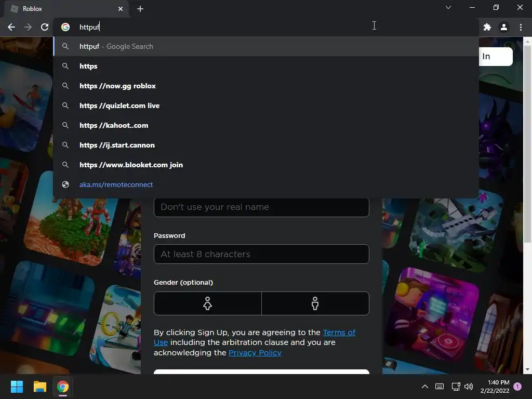Image resolution: width=532 pixels, height=399 pixels.
Task: Focus the 'Don't use your real name' field
Action: (261, 207)
